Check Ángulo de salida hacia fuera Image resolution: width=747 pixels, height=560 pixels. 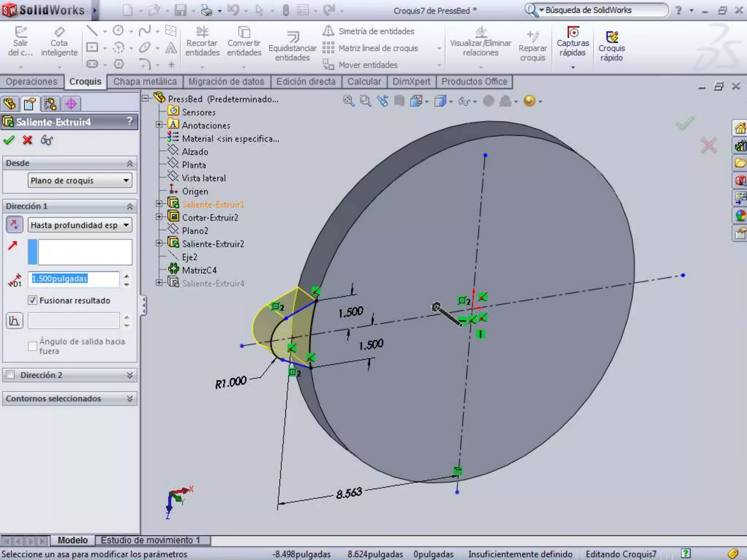point(32,346)
